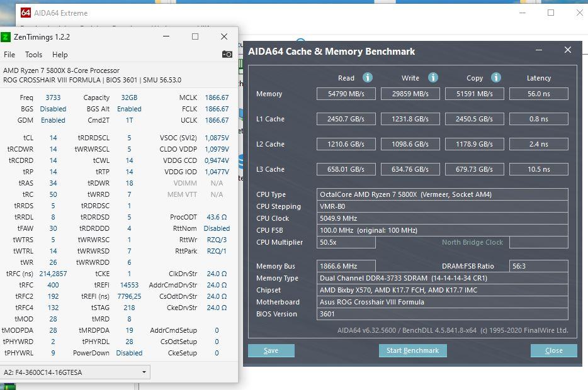Click the Capacity value 32GB in ZenTimings
This screenshot has width=588, height=390.
click(129, 97)
